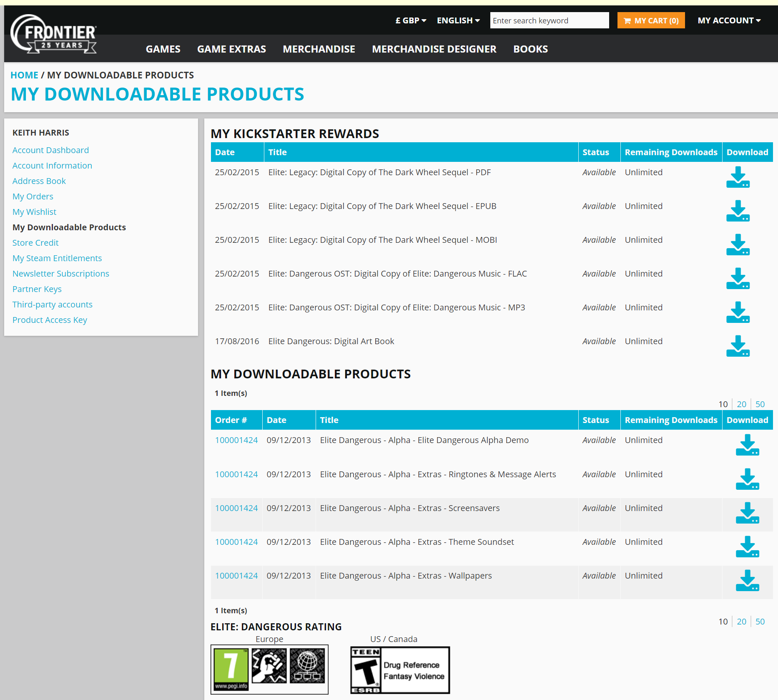Image resolution: width=778 pixels, height=700 pixels.
Task: Open the GBP currency dropdown
Action: (411, 20)
